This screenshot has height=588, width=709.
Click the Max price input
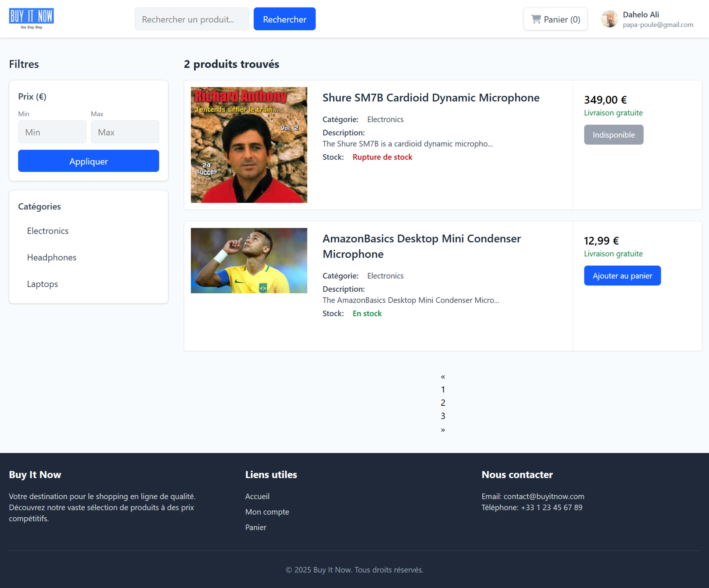point(125,132)
